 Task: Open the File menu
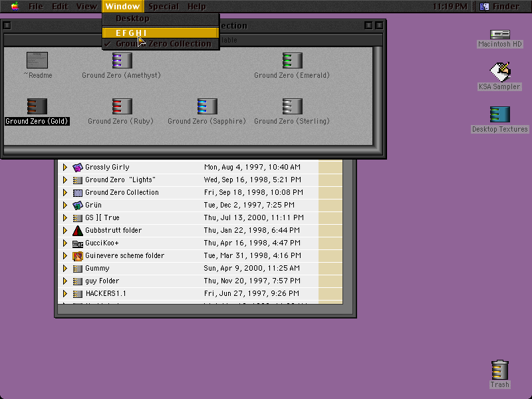click(x=36, y=7)
